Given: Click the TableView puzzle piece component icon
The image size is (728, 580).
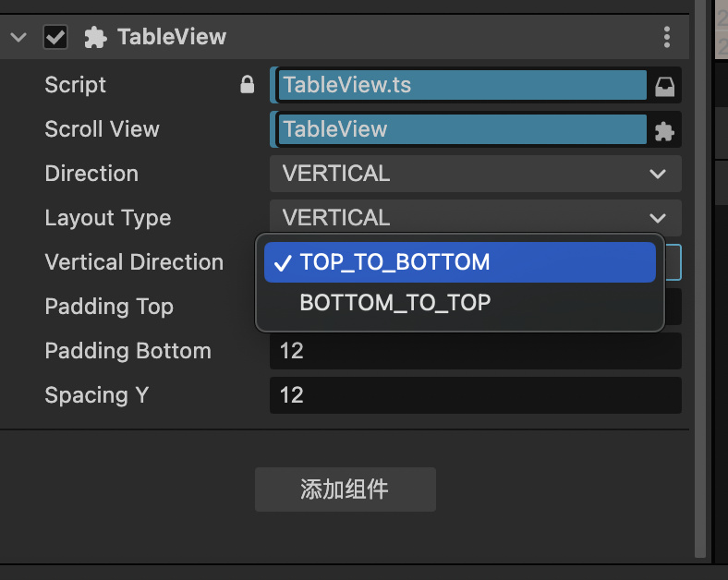Looking at the screenshot, I should pyautogui.click(x=94, y=38).
